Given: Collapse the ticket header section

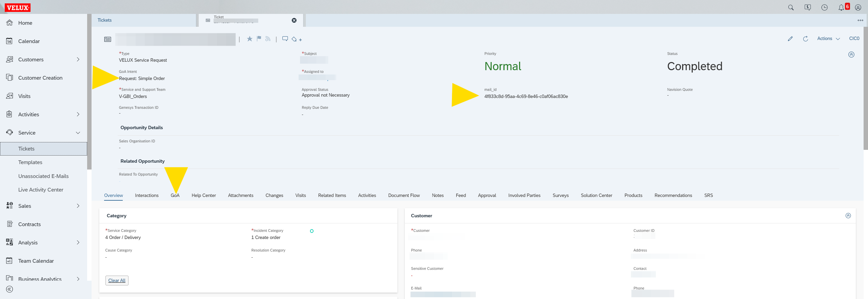Looking at the screenshot, I should (x=851, y=55).
